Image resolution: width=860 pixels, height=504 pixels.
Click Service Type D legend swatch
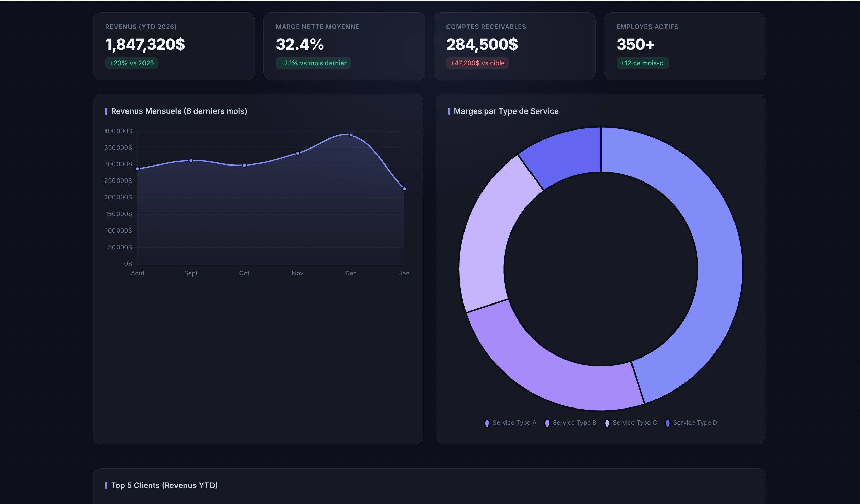tap(668, 423)
